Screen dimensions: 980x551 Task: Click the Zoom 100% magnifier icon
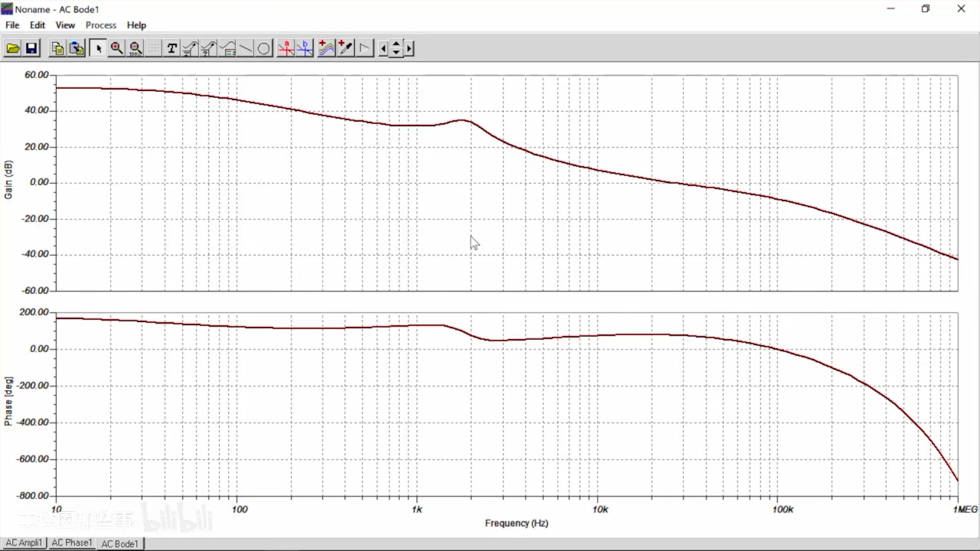pos(136,48)
